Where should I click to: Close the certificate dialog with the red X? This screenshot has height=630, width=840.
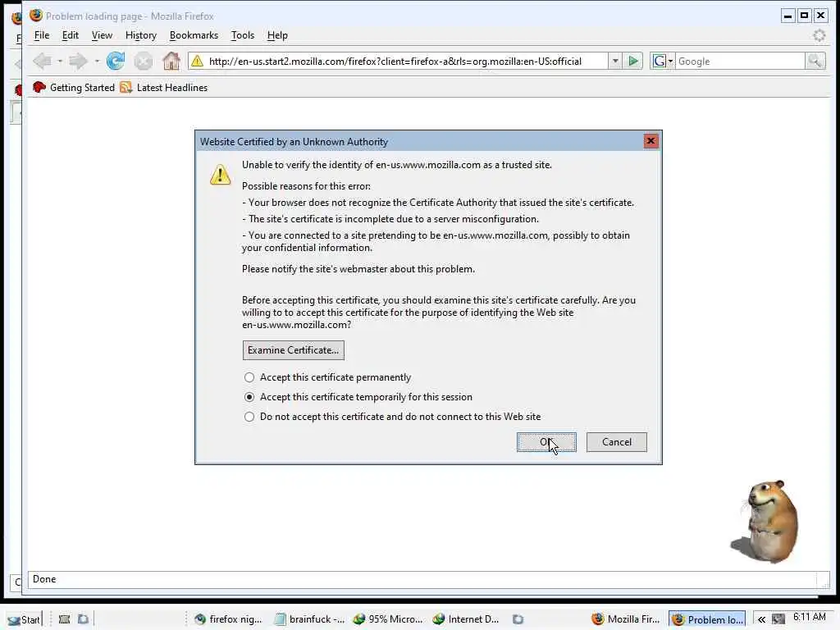pyautogui.click(x=651, y=141)
